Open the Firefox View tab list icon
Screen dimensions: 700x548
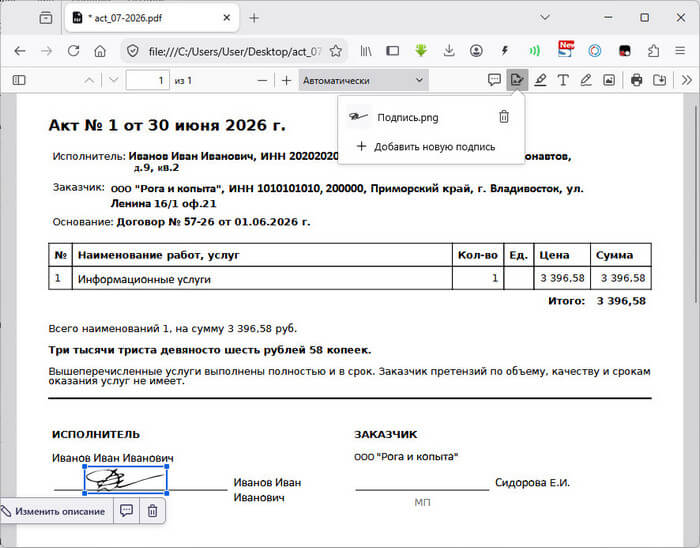46,18
